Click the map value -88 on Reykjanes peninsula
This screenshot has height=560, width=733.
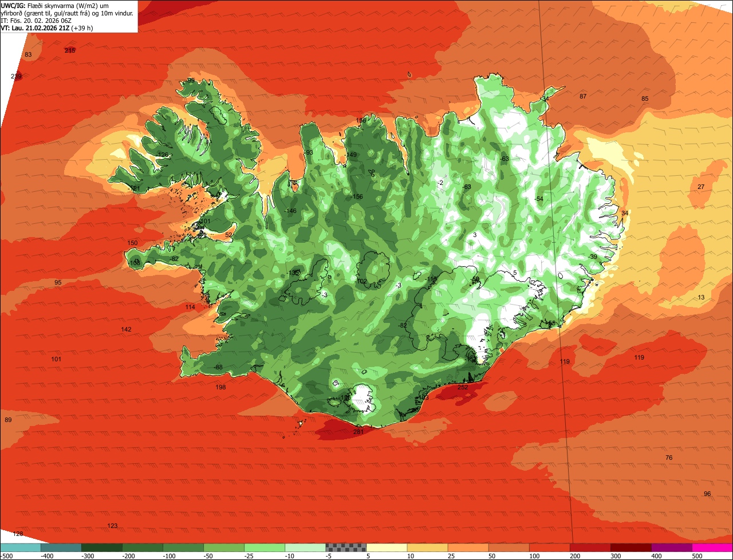(218, 368)
